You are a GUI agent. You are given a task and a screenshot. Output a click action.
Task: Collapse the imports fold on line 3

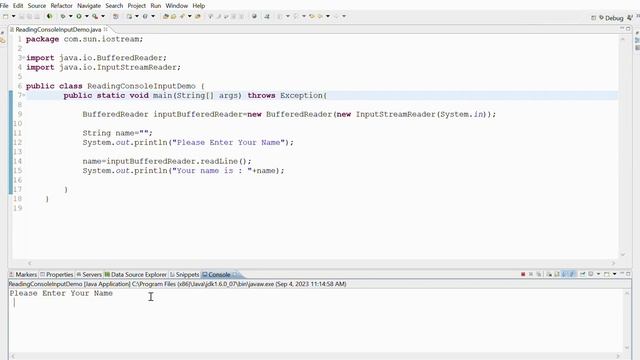click(23, 58)
